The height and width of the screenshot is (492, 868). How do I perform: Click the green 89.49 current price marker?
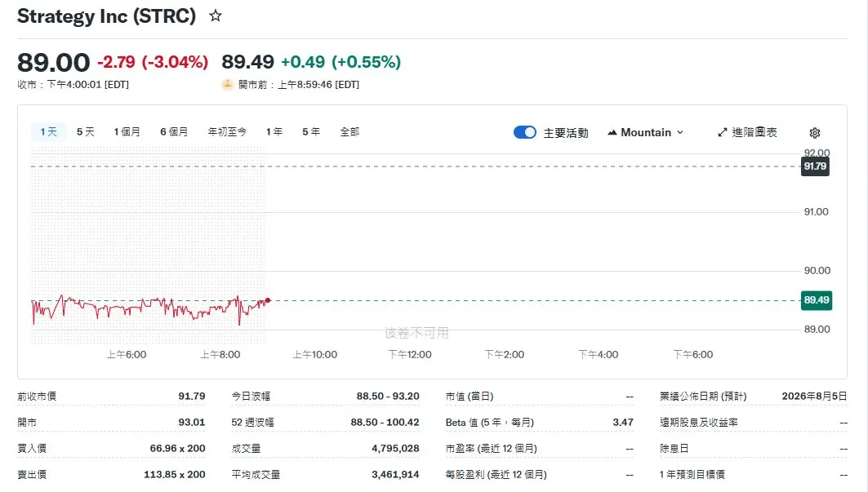click(816, 300)
